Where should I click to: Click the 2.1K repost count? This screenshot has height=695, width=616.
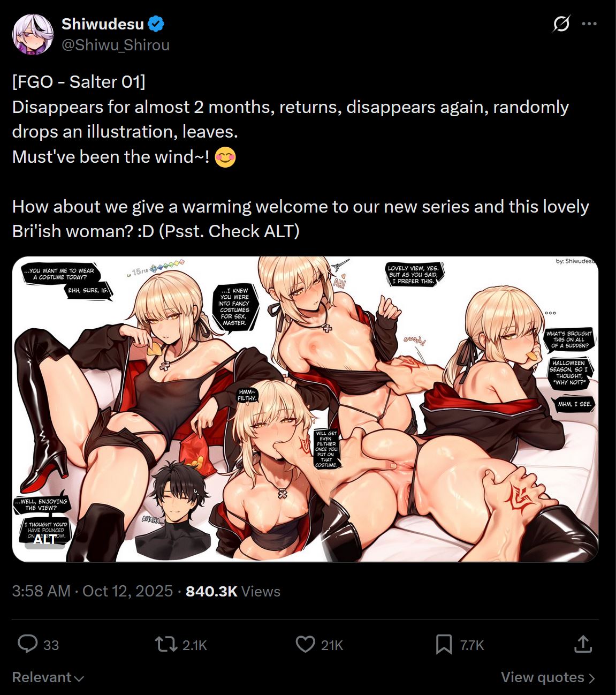(x=194, y=645)
